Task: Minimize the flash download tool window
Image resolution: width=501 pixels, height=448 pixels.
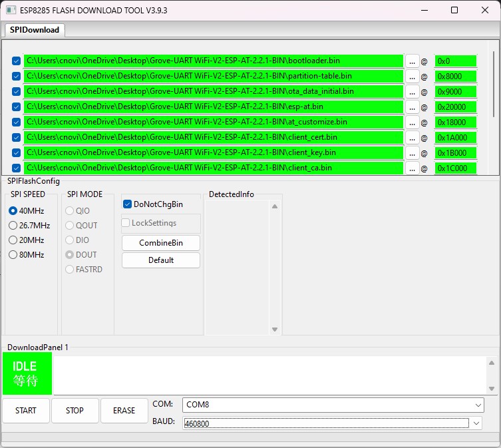Action: coord(424,10)
